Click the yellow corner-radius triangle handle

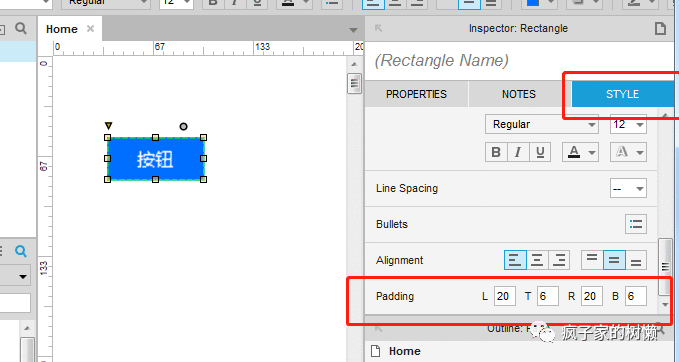coord(108,126)
